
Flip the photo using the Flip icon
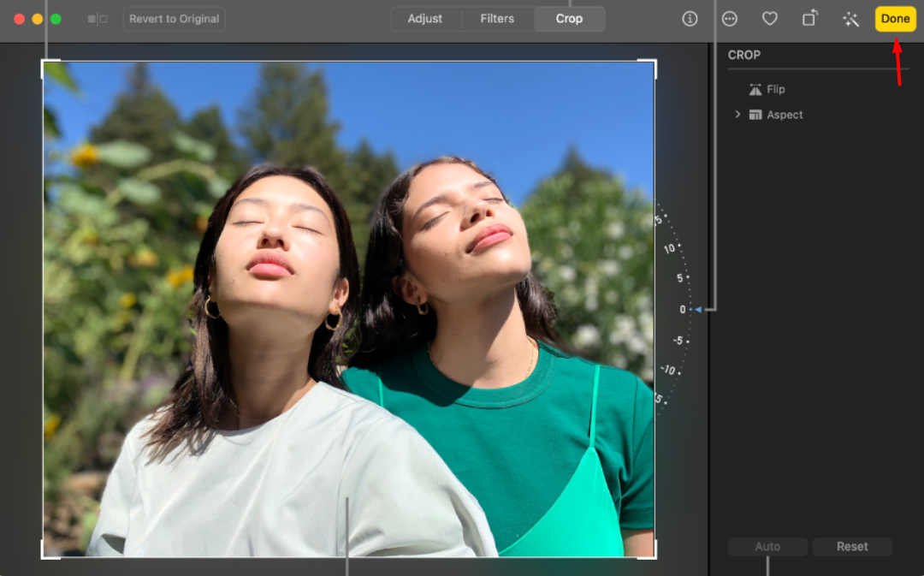755,89
